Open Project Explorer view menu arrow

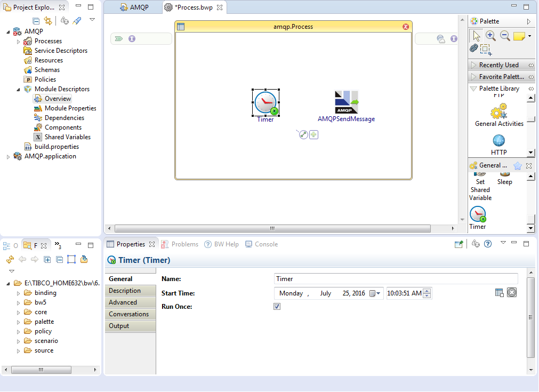pos(92,20)
